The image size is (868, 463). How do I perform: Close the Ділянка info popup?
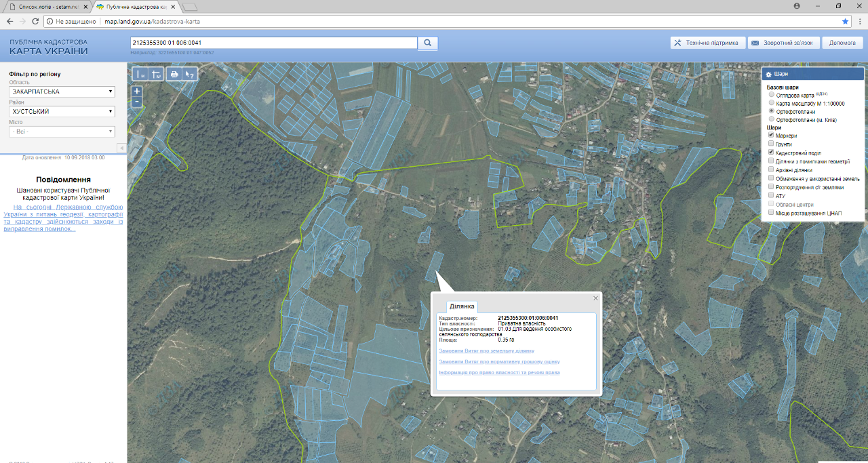[x=595, y=298]
